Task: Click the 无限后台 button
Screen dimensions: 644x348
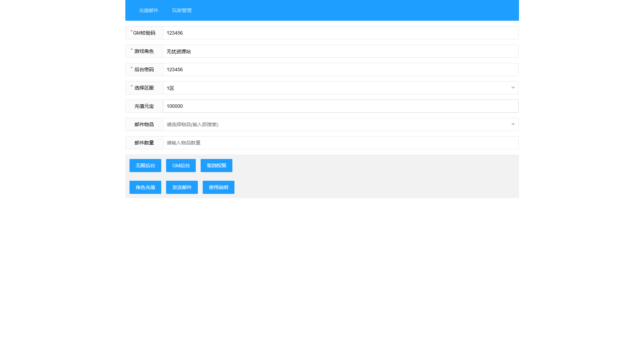Action: [x=145, y=166]
